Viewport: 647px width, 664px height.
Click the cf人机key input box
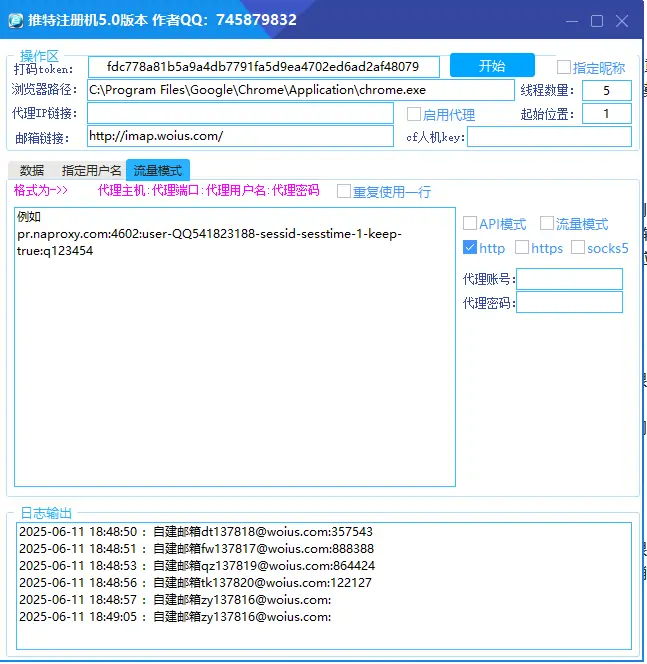pos(549,137)
